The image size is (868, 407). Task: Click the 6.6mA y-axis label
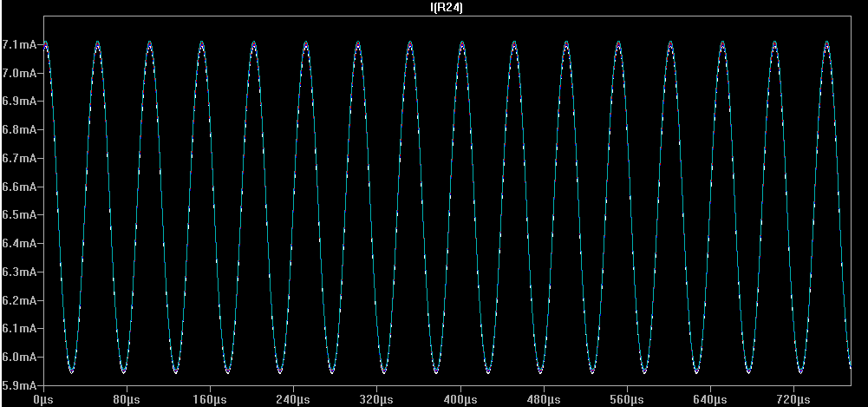[17, 187]
